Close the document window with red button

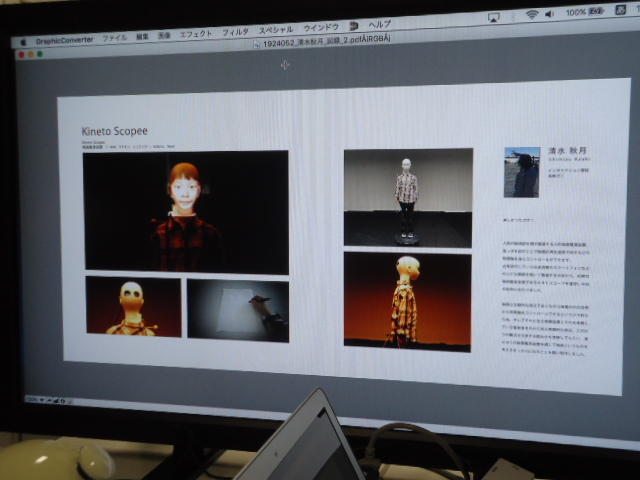22,55
